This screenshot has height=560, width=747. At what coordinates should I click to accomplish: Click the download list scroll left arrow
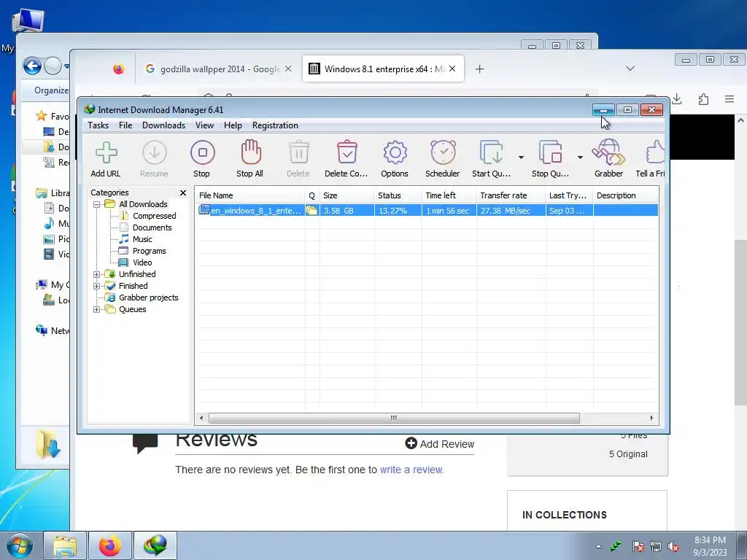point(201,418)
